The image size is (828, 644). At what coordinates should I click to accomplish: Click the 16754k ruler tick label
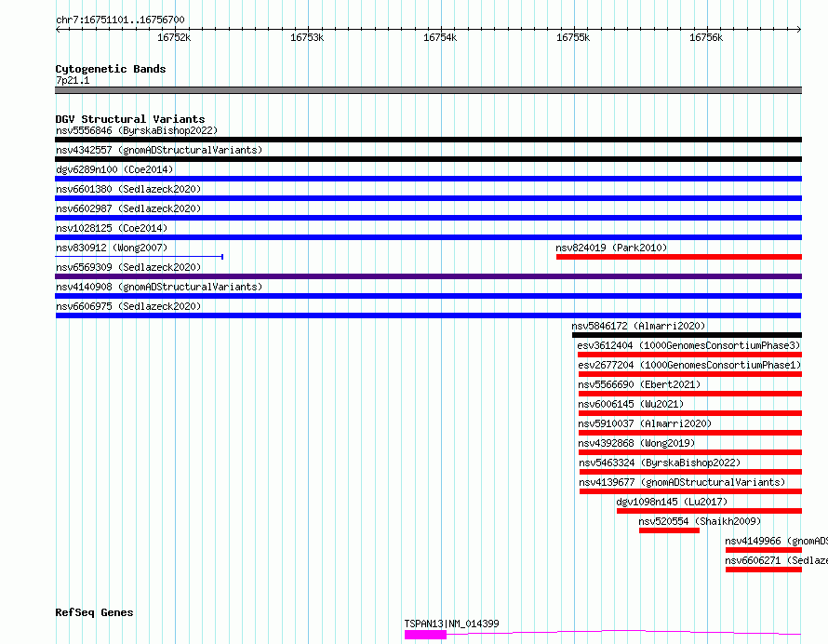click(x=440, y=37)
